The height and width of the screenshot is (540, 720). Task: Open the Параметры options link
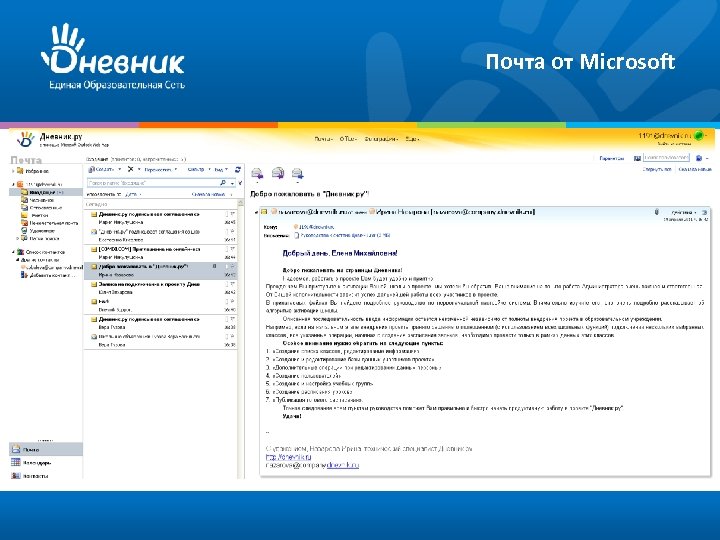tap(611, 158)
